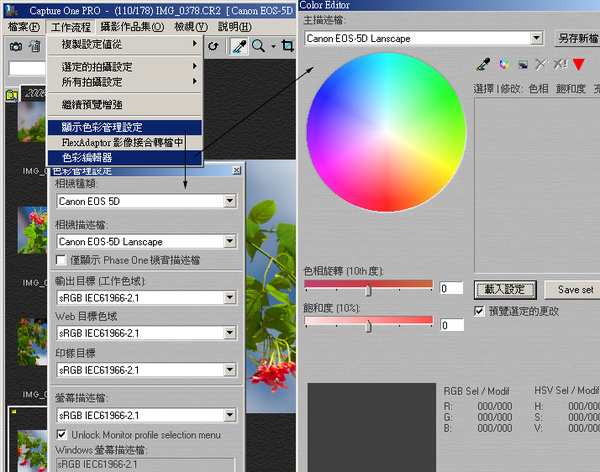Open camera type dropdown Canon EOS 5D
This screenshot has height=472, width=600.
[230, 201]
